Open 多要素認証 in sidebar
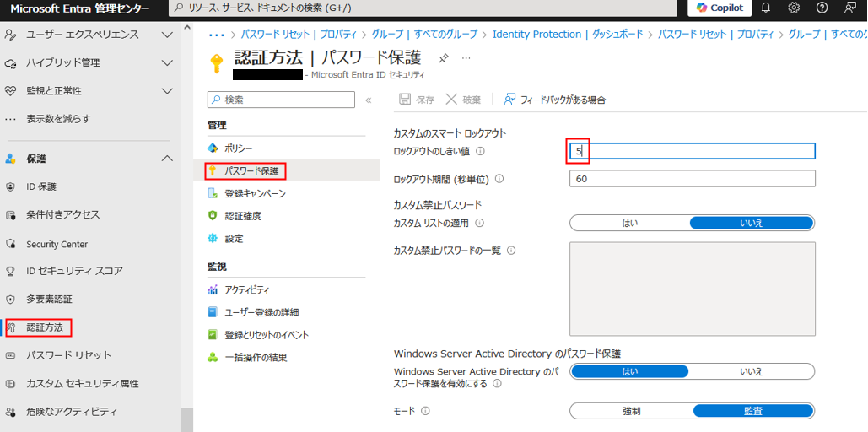 [49, 300]
